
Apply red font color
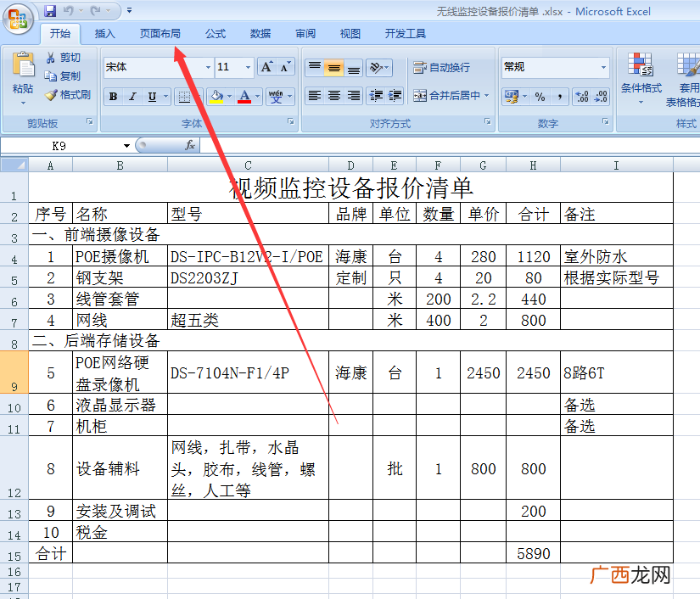(244, 97)
